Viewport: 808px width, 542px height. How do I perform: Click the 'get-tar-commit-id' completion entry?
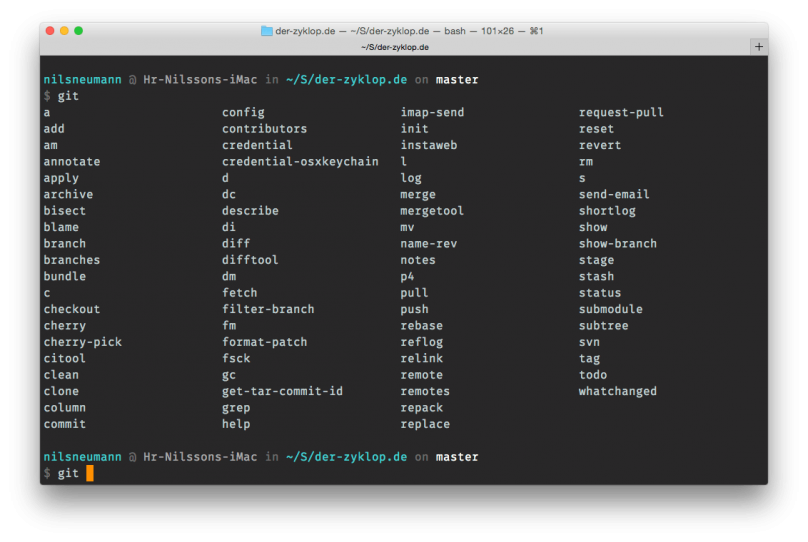282,391
